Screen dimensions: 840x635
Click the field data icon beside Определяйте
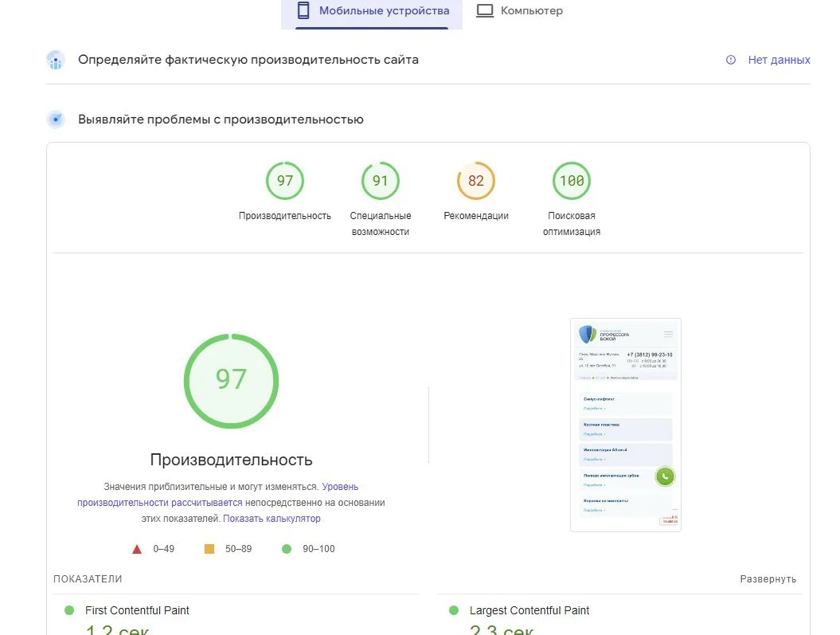click(56, 60)
